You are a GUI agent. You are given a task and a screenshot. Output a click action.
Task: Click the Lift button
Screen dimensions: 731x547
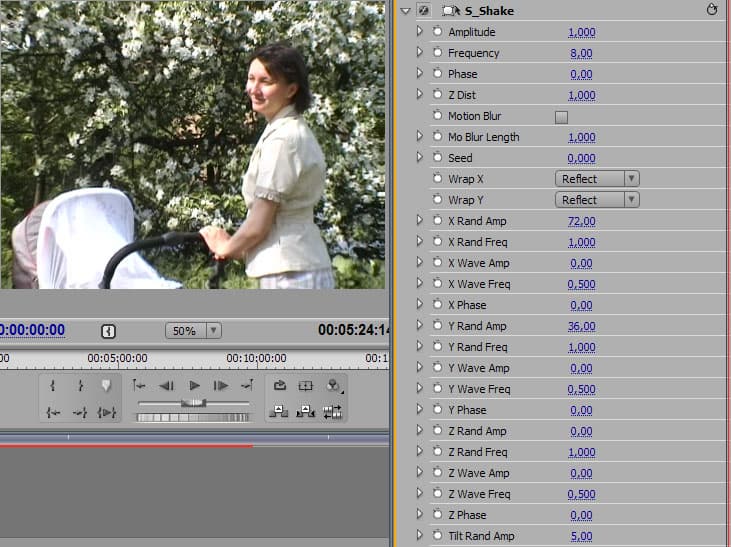[279, 412]
